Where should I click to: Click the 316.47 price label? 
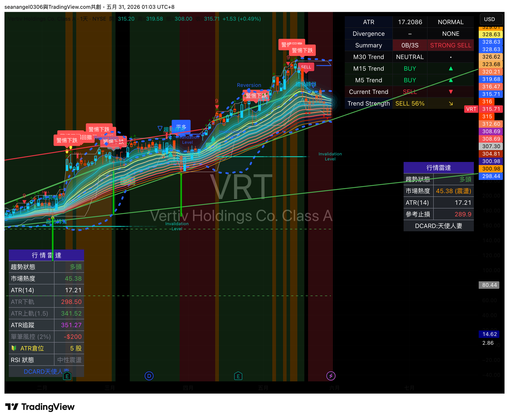(x=491, y=87)
